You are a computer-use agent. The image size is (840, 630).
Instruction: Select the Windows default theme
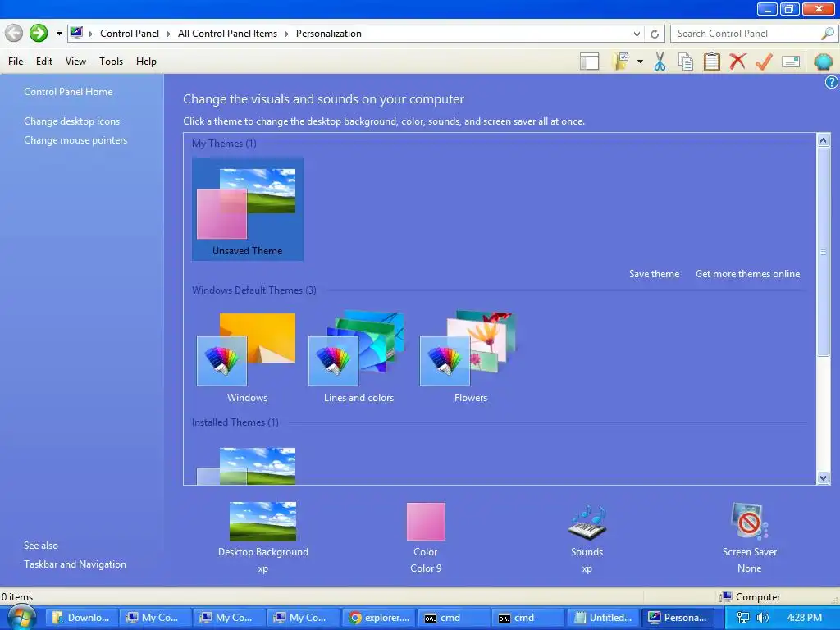(247, 358)
